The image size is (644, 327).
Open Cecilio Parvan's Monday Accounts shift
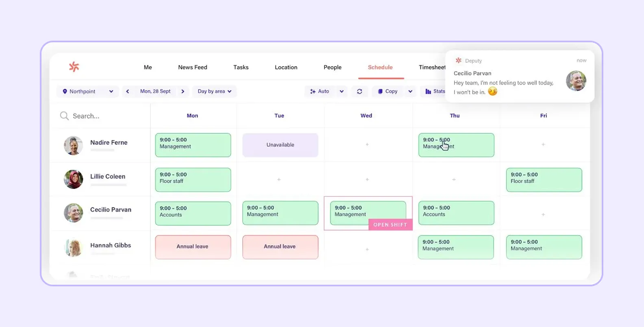pos(193,214)
